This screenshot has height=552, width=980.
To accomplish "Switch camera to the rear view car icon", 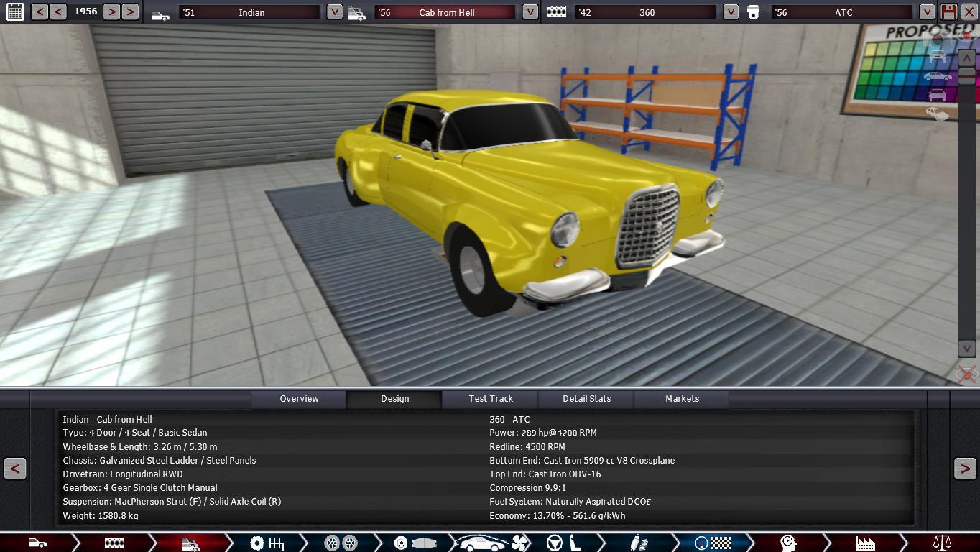I will pos(937,95).
